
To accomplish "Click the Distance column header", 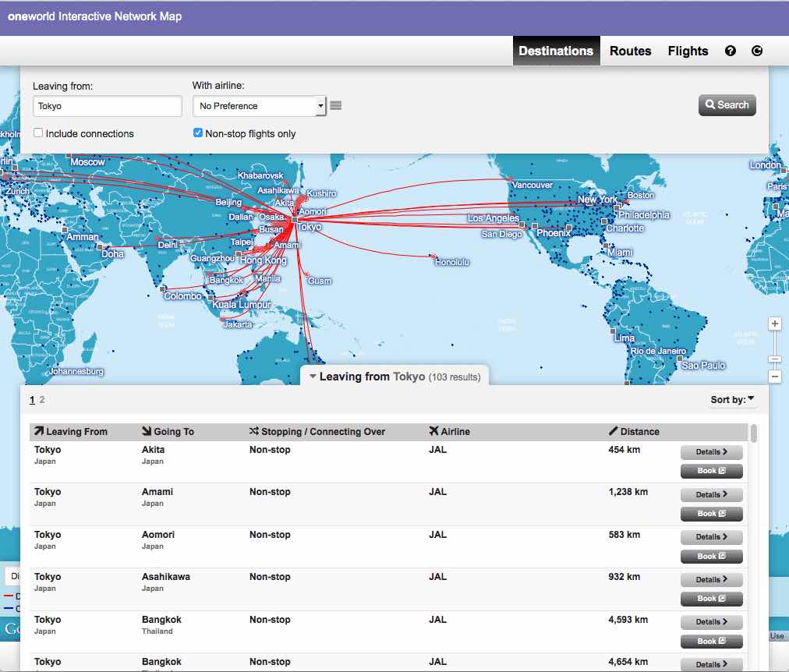I will 634,432.
